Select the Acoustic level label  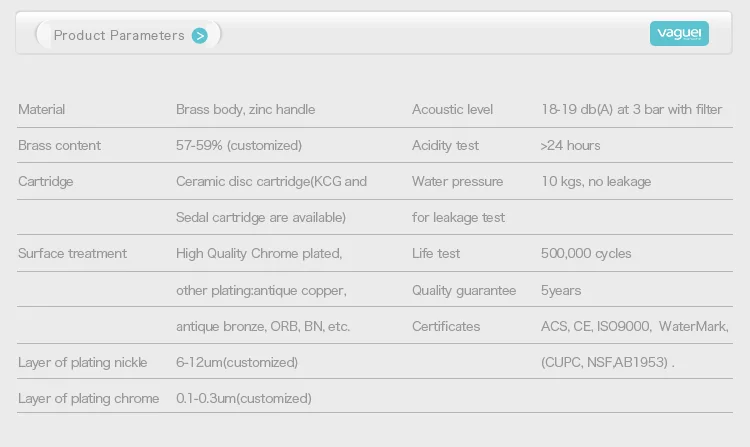tap(452, 109)
